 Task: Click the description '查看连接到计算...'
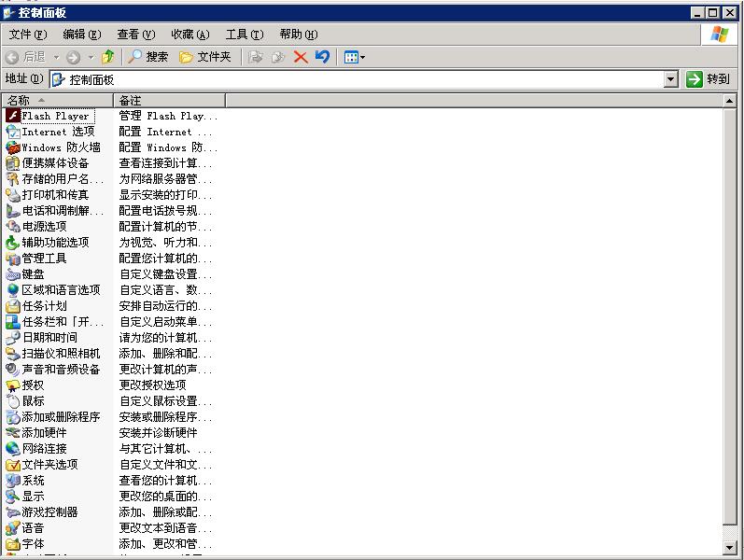pyautogui.click(x=165, y=163)
